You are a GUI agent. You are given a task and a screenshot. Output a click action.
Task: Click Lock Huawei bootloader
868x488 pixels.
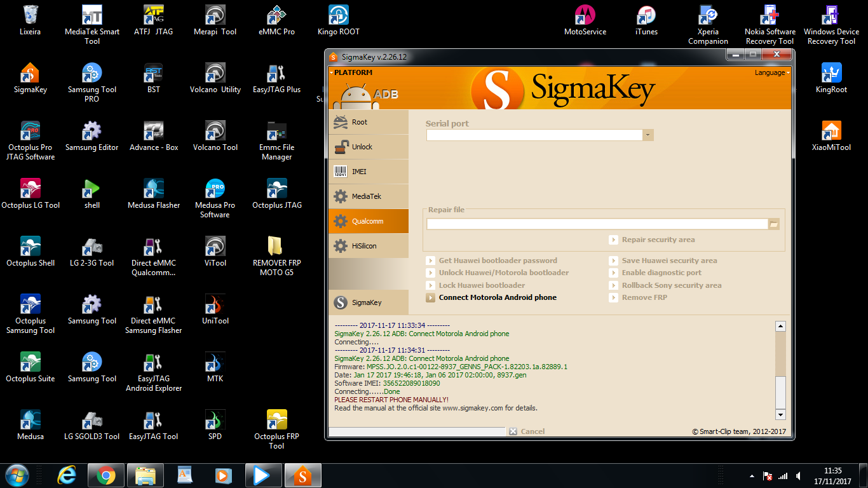pos(475,285)
